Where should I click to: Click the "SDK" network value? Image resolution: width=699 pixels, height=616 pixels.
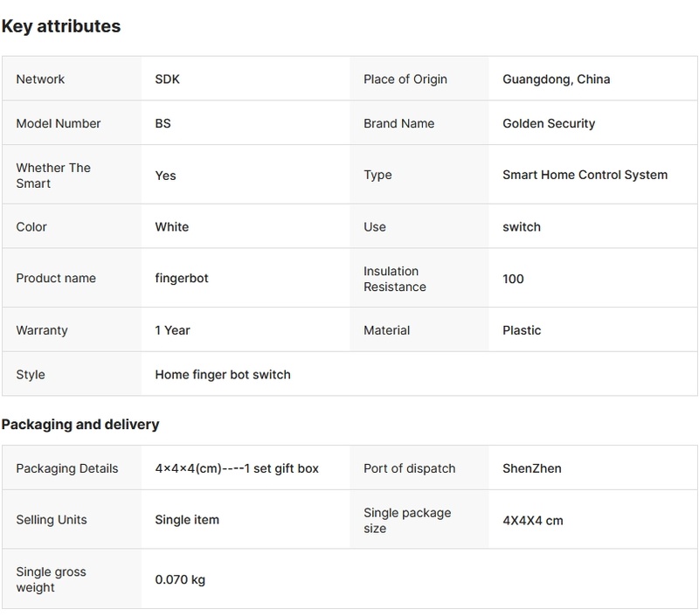point(167,80)
